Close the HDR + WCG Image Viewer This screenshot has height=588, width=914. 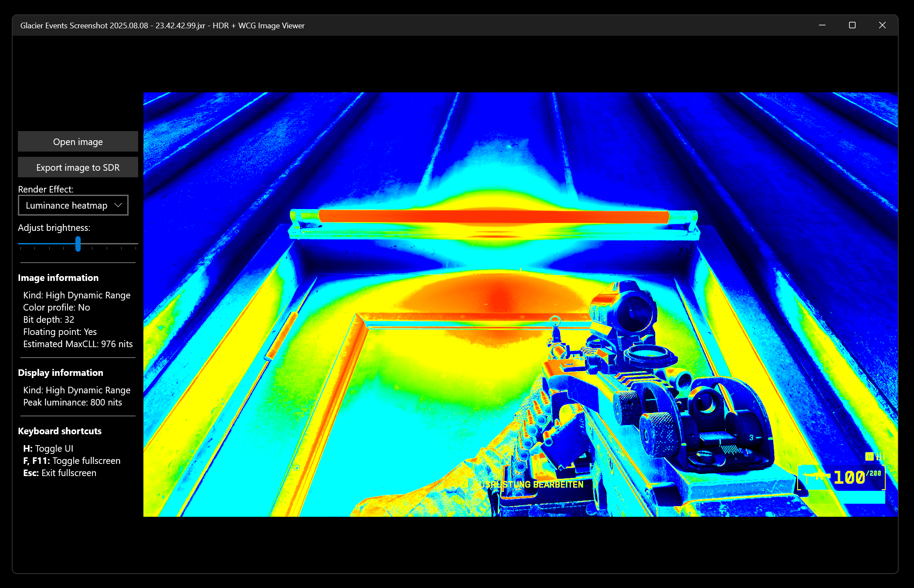pyautogui.click(x=882, y=25)
